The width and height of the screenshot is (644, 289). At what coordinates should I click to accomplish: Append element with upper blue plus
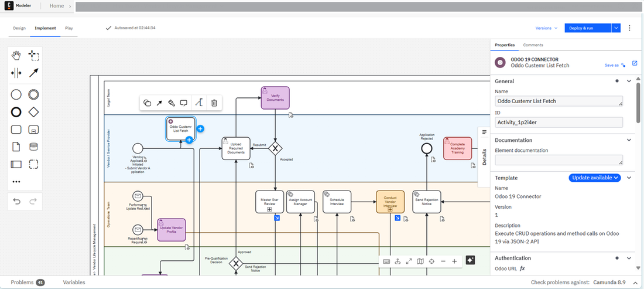200,129
